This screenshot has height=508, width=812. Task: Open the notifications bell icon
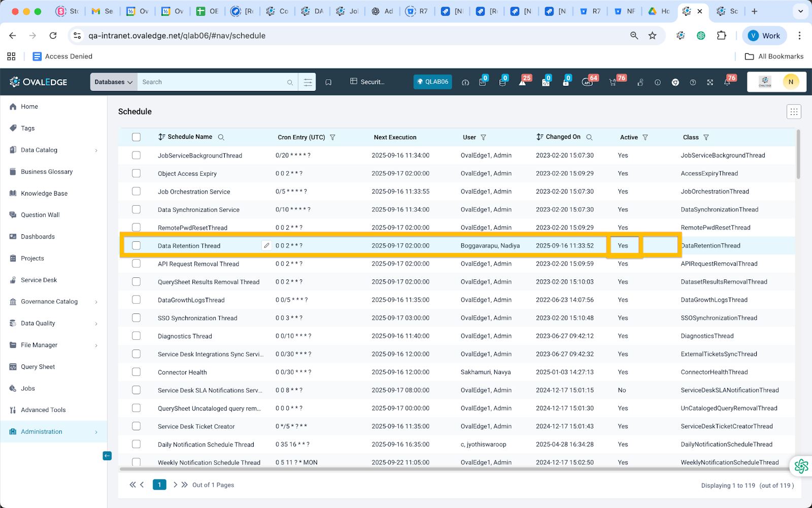(727, 82)
